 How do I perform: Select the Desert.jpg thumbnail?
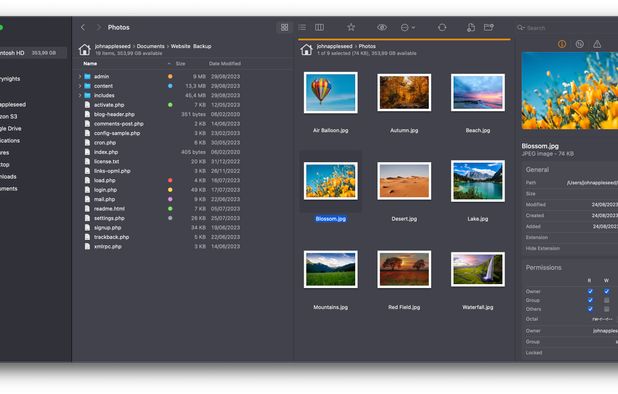pyautogui.click(x=404, y=181)
